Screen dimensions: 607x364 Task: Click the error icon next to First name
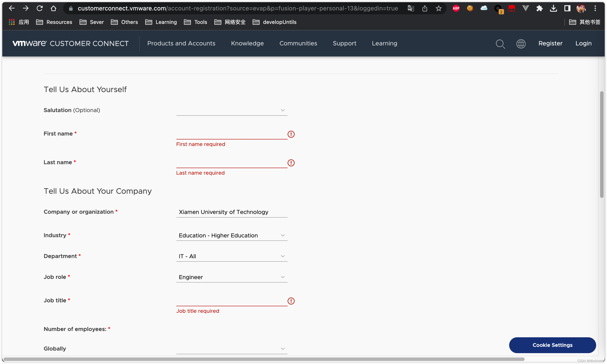coord(291,134)
